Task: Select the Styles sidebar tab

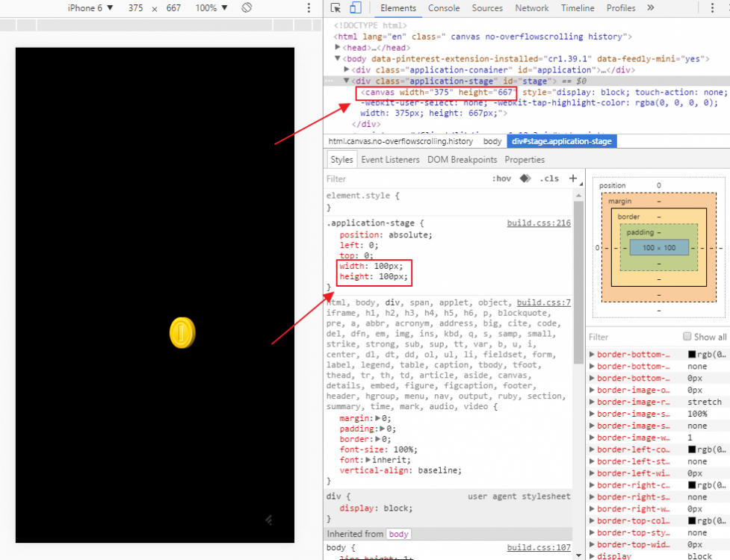Action: point(341,160)
